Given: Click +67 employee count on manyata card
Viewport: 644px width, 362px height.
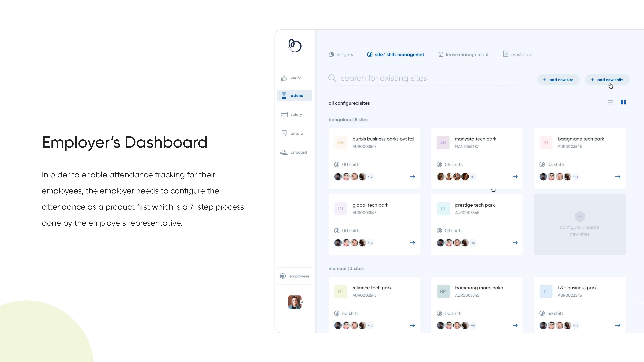Looking at the screenshot, I should click(x=473, y=177).
